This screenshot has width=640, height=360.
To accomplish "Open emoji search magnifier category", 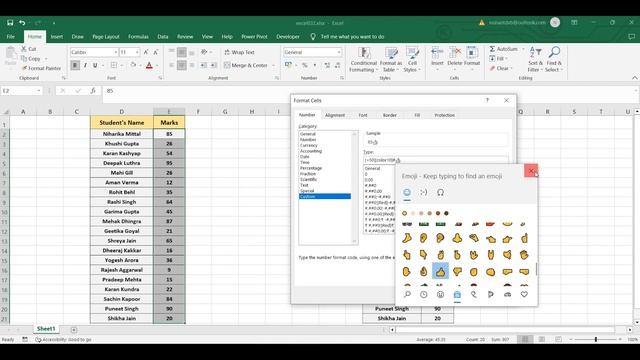I will click(407, 294).
